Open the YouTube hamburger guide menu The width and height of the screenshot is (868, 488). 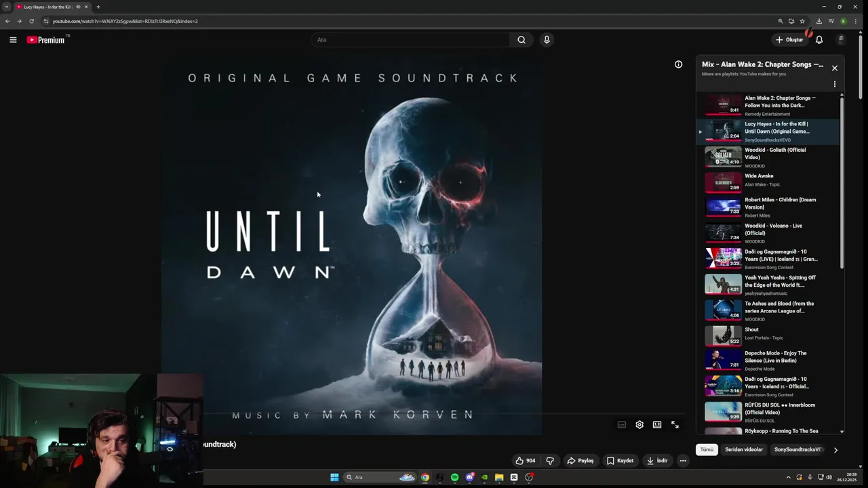(13, 40)
